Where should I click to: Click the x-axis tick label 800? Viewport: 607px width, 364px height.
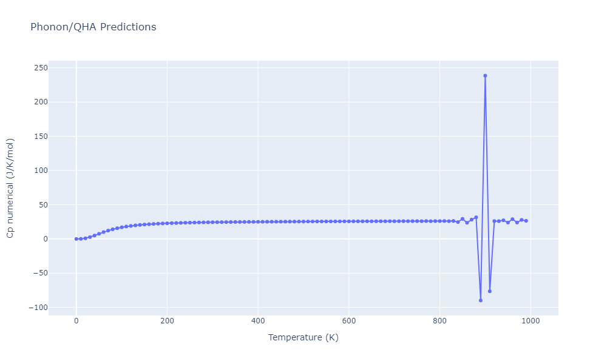point(439,321)
